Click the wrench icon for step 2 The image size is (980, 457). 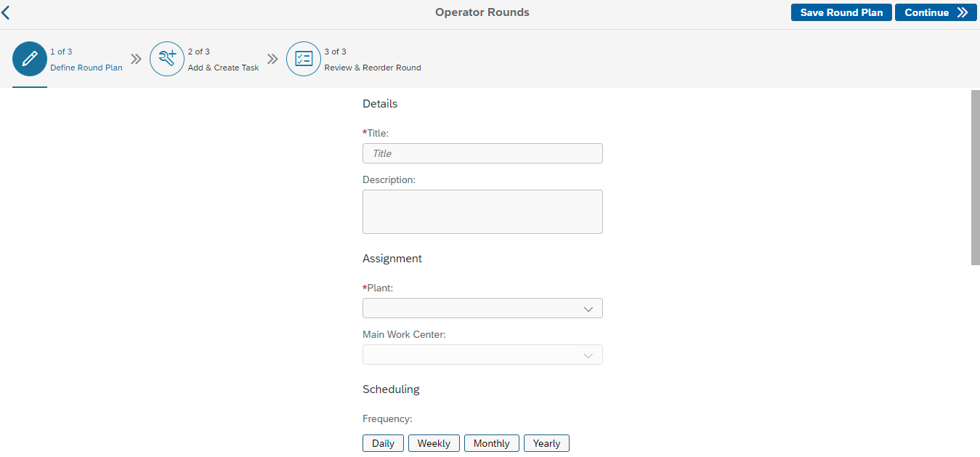click(x=167, y=59)
